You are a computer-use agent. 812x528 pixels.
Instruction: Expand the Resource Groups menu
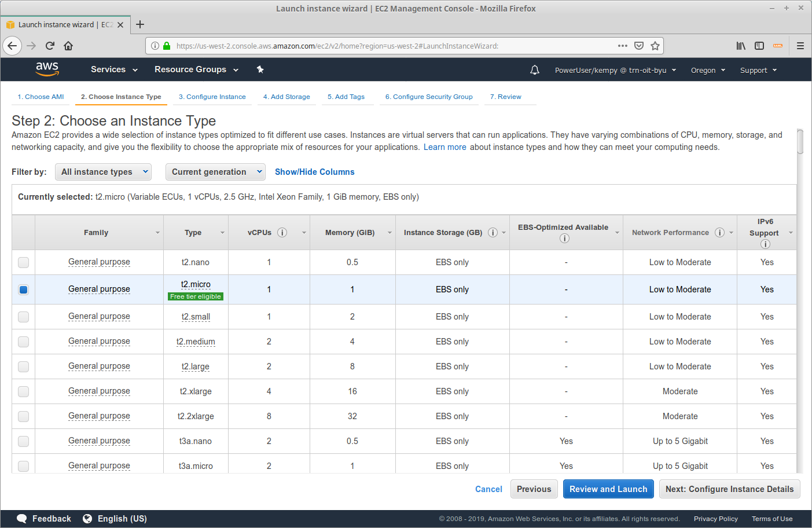[x=196, y=69]
